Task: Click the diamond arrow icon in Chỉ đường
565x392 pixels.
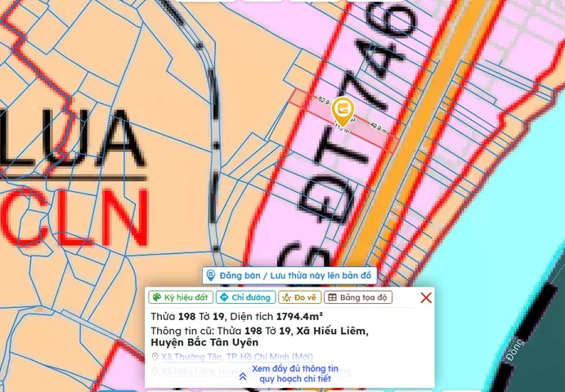Action: pyautogui.click(x=224, y=297)
